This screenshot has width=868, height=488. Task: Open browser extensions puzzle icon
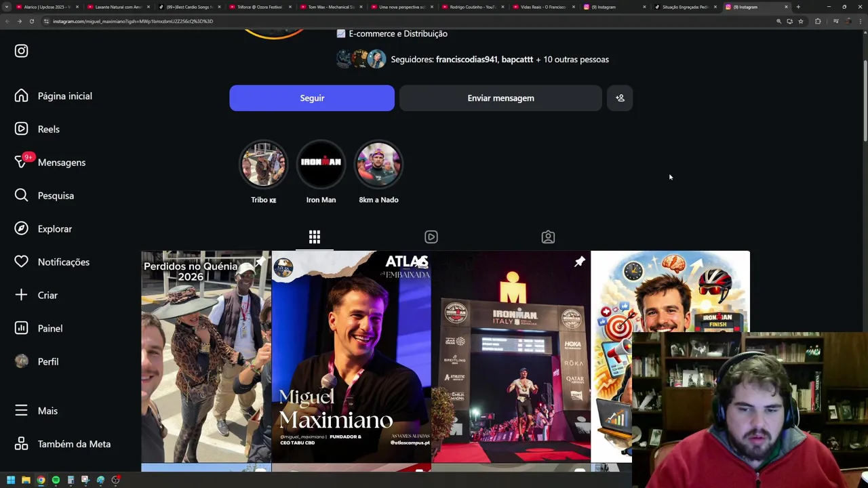tap(818, 21)
